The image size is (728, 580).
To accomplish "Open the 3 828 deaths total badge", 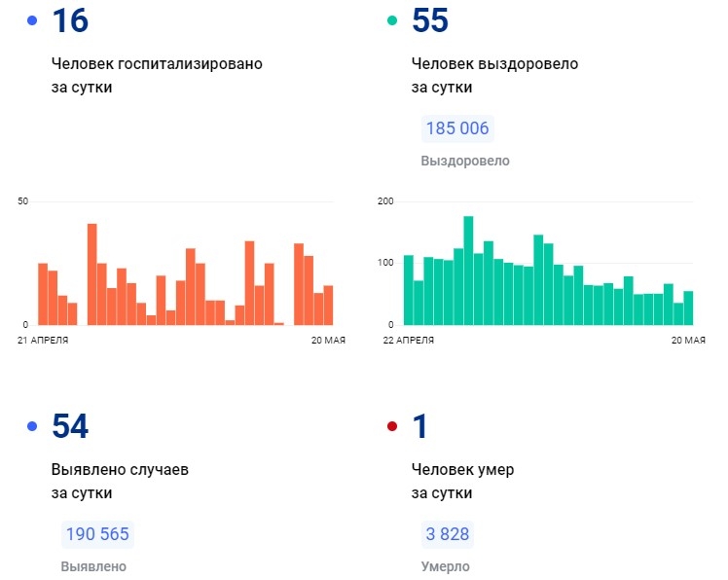I will point(447,534).
